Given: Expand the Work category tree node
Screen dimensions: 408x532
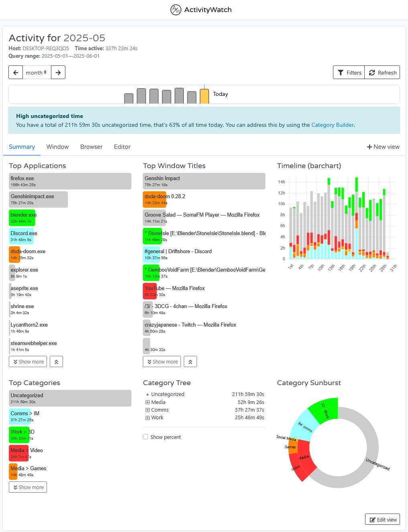Looking at the screenshot, I should click(148, 418).
